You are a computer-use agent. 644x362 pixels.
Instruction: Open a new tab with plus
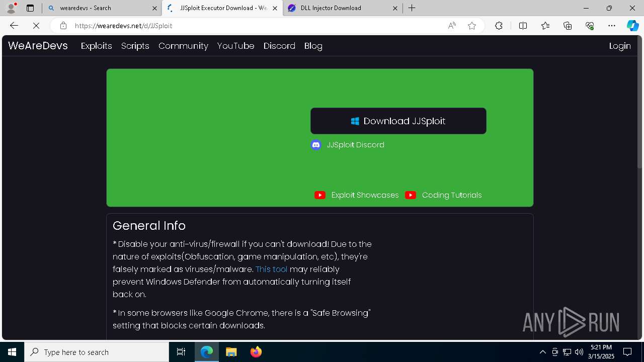pos(412,8)
